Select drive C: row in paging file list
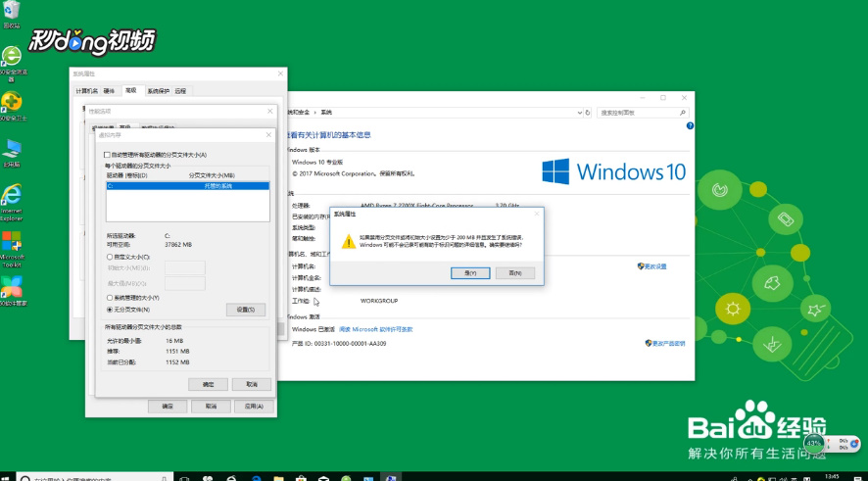This screenshot has height=481, width=868. point(188,186)
